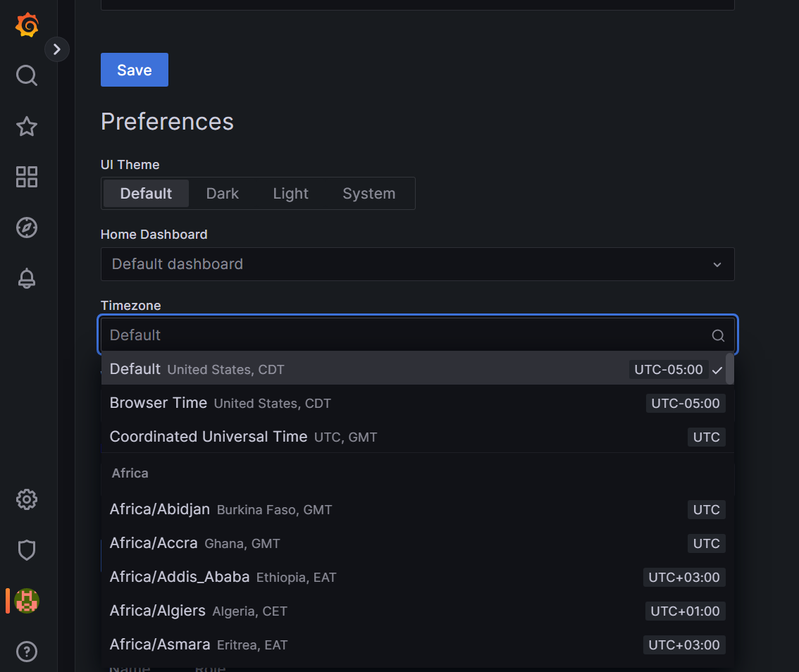Expand the navigation sidebar with the arrow
Image resolution: width=799 pixels, height=672 pixels.
click(x=57, y=49)
